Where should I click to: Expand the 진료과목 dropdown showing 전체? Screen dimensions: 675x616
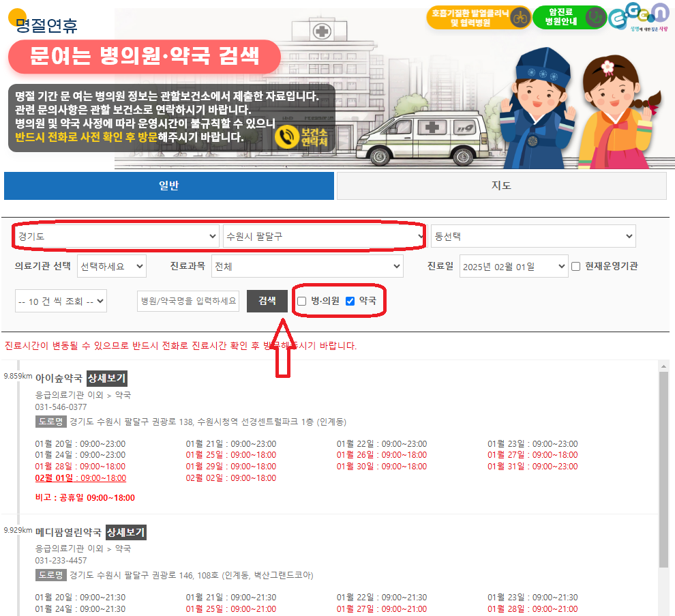pos(307,266)
